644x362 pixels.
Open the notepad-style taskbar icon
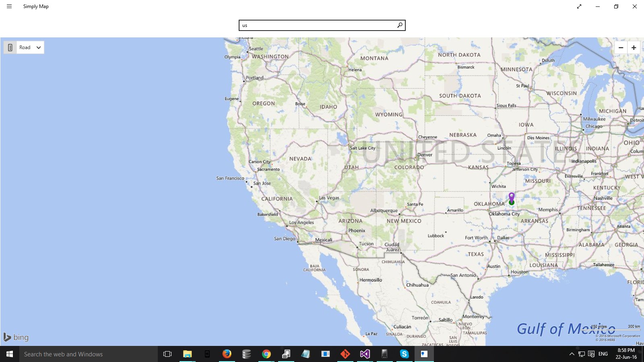point(305,354)
